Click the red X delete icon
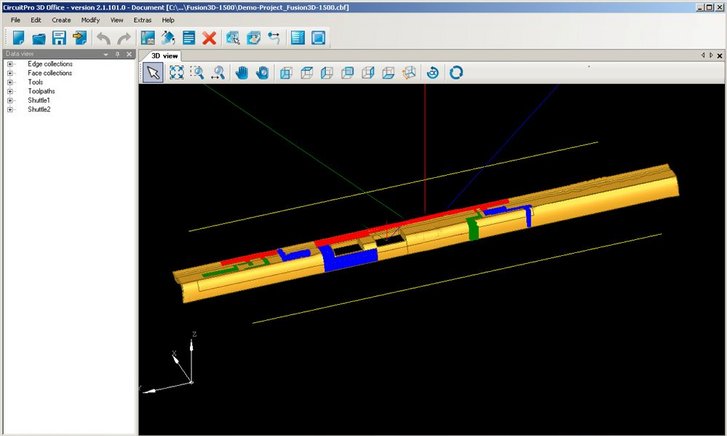This screenshot has height=436, width=727. tap(209, 38)
